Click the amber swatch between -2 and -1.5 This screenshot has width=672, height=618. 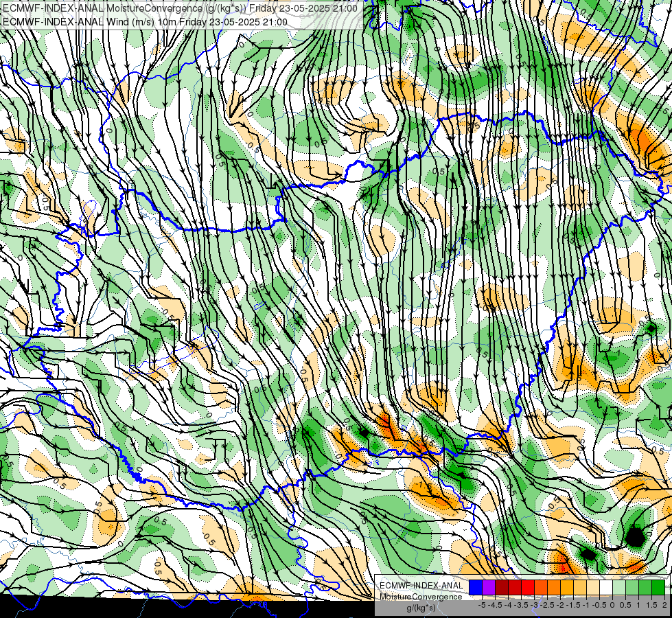(567, 587)
